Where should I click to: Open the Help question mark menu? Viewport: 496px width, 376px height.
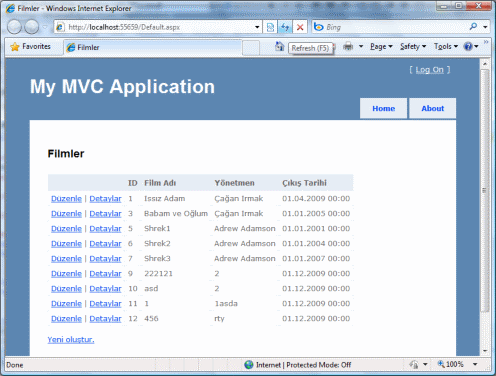click(471, 47)
